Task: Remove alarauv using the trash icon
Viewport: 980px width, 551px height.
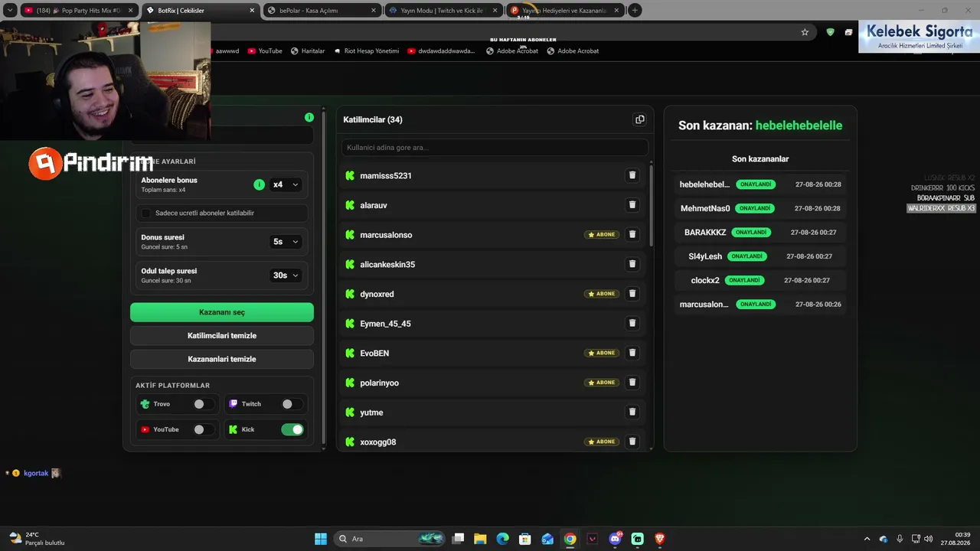Action: pos(632,205)
